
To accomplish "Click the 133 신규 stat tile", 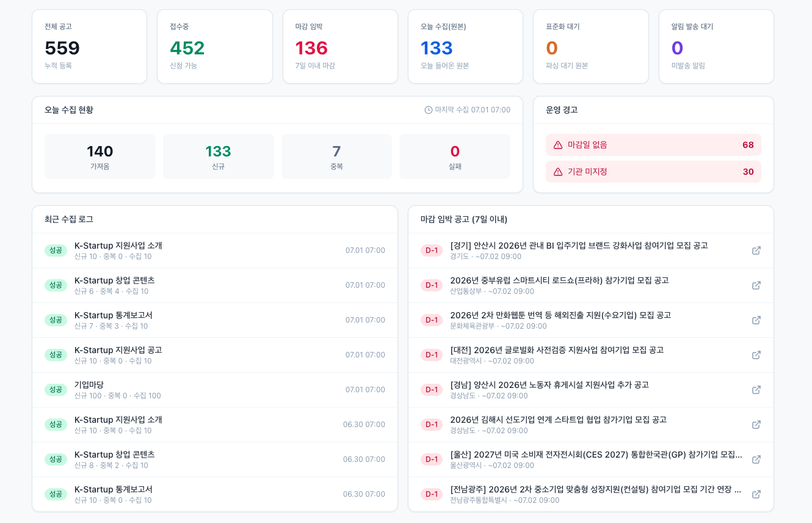I will tap(218, 156).
